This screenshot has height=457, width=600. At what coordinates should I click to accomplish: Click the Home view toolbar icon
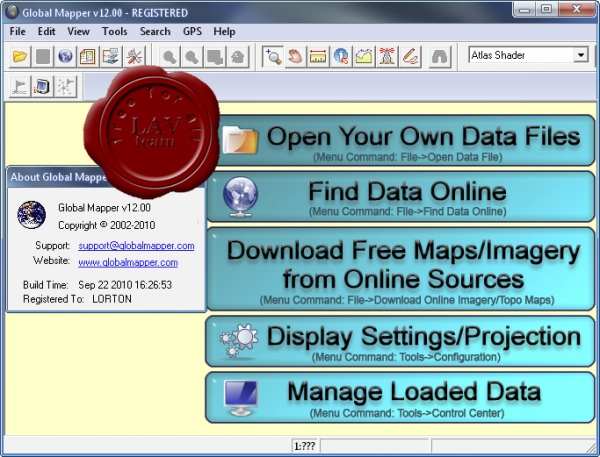point(238,57)
